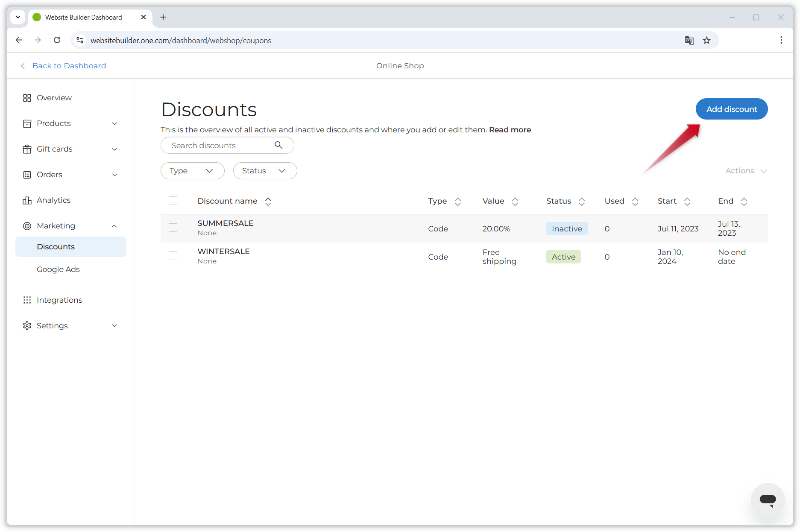Click the Add discount button

731,109
